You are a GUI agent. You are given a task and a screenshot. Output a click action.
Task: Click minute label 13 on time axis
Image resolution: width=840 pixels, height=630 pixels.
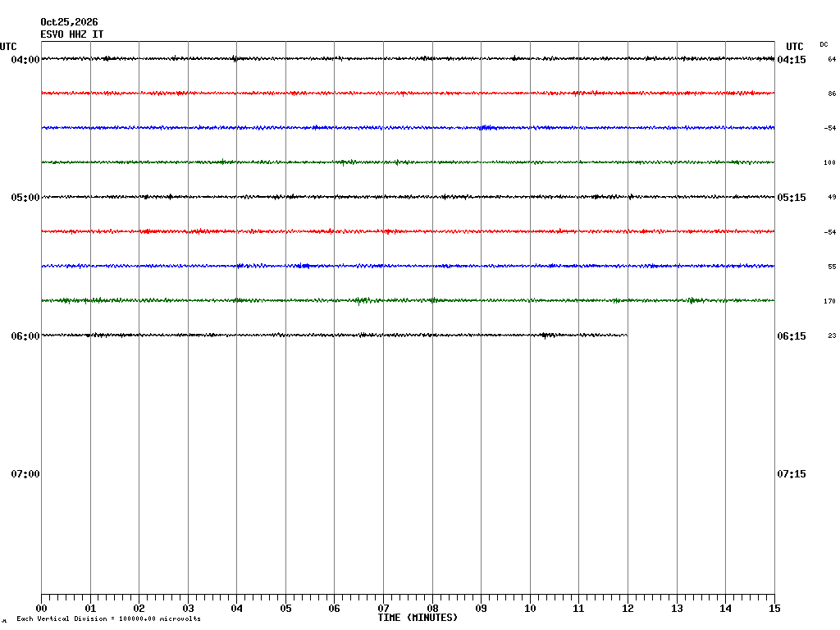(x=677, y=609)
